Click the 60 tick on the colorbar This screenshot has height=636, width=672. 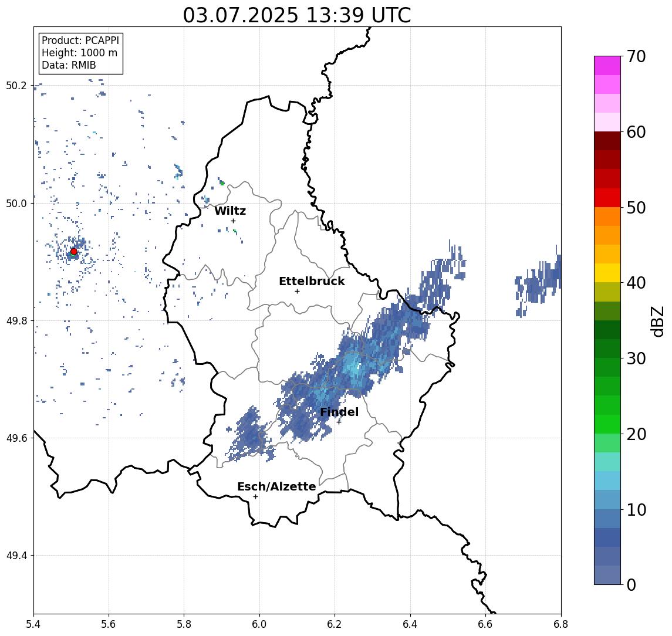click(636, 132)
